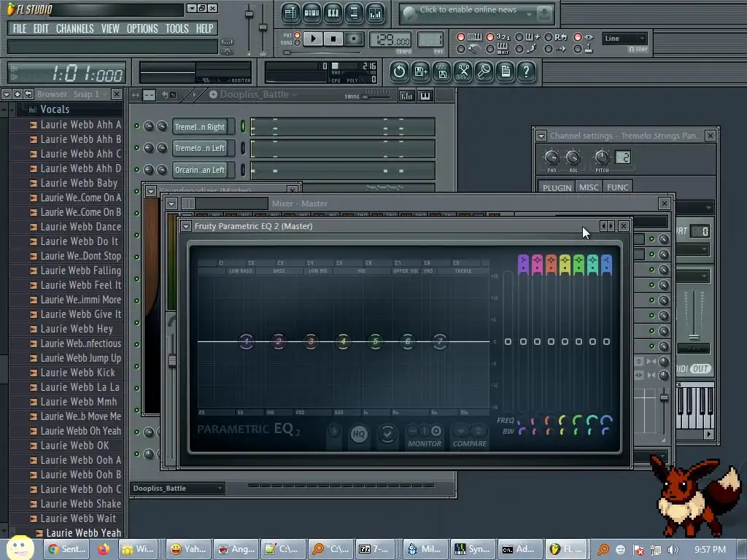Toggle the metronome option
This screenshot has width=747, height=560.
(461, 49)
